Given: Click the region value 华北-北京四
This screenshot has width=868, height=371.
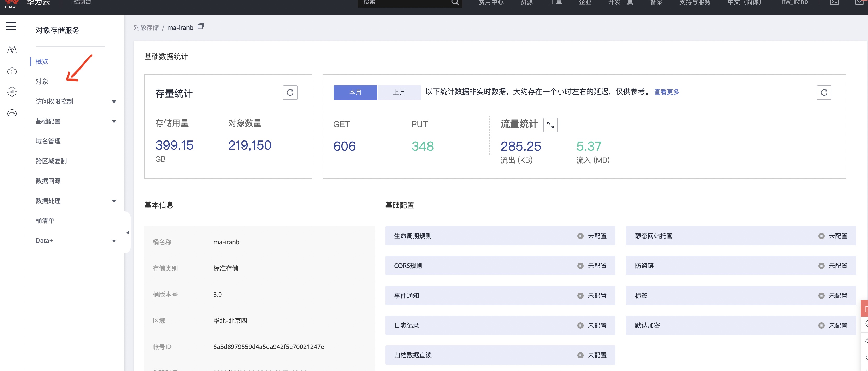Looking at the screenshot, I should click(230, 321).
